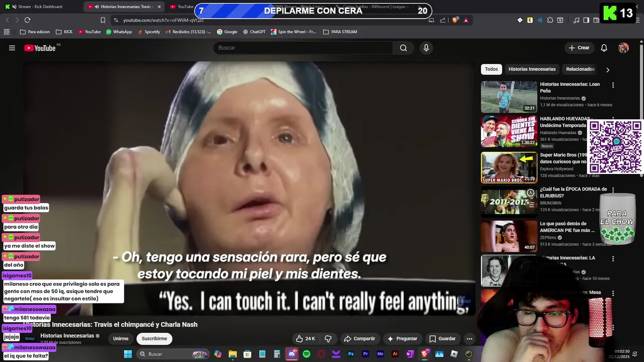Open HABLANDO HUEVADAS video thumbnail
The image size is (644, 362).
point(509,131)
